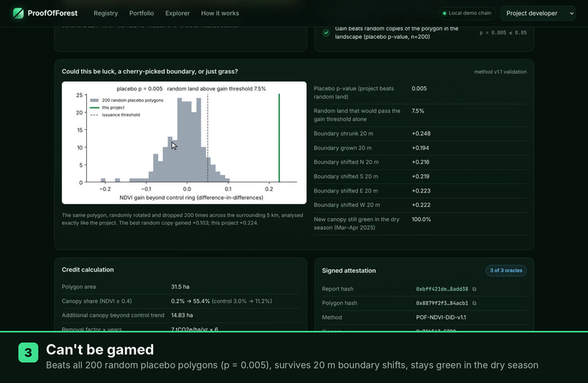Select the POF-NDVI-DiD-v1.1 method value

pyautogui.click(x=441, y=317)
